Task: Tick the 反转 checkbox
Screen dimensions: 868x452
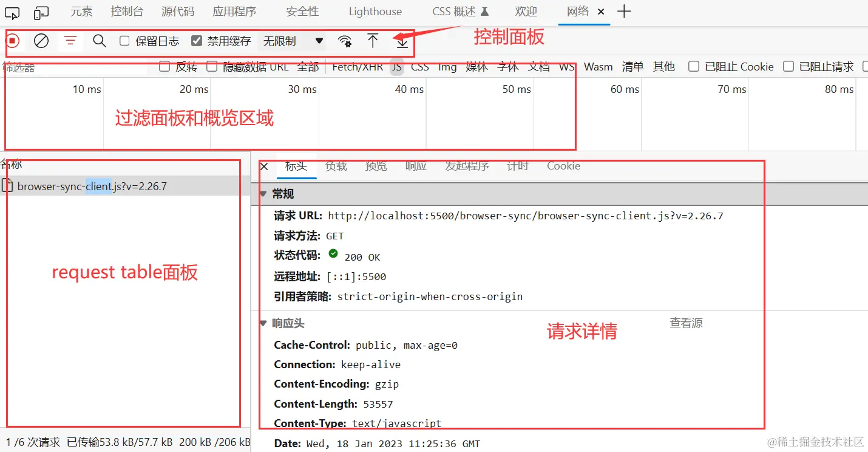Action: [164, 66]
